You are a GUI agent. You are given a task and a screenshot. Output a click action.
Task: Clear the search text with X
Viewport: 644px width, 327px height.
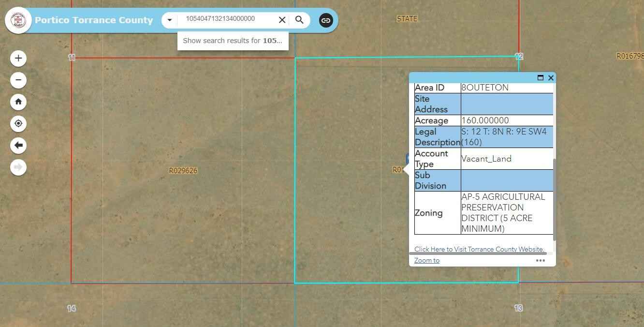[x=282, y=20]
